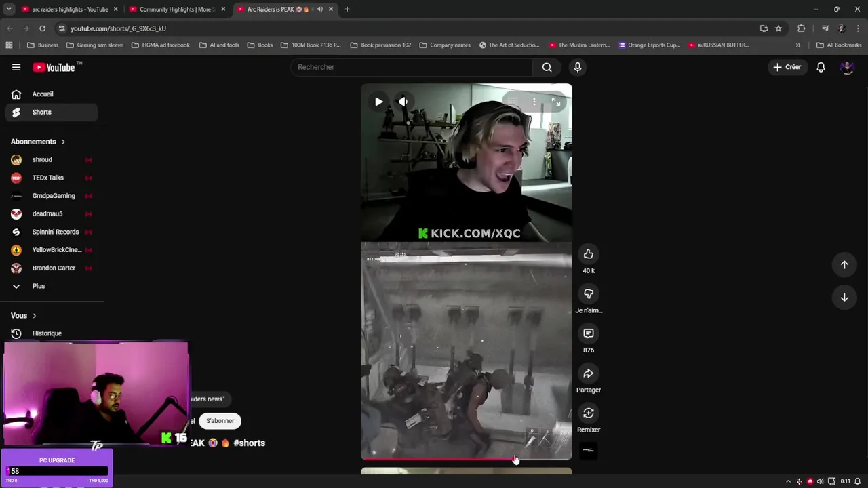Open the Chrome apps grid shortcut
The image size is (868, 488).
click(9, 45)
